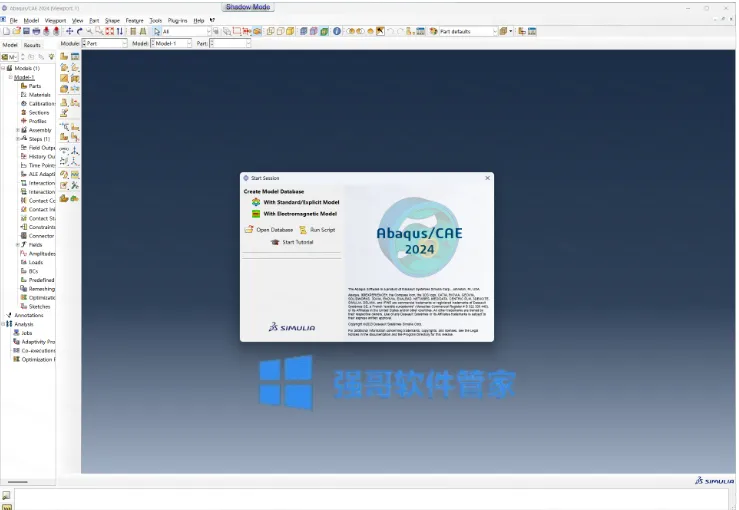Select Materials in the model tree
This screenshot has width=739, height=510.
[39, 95]
